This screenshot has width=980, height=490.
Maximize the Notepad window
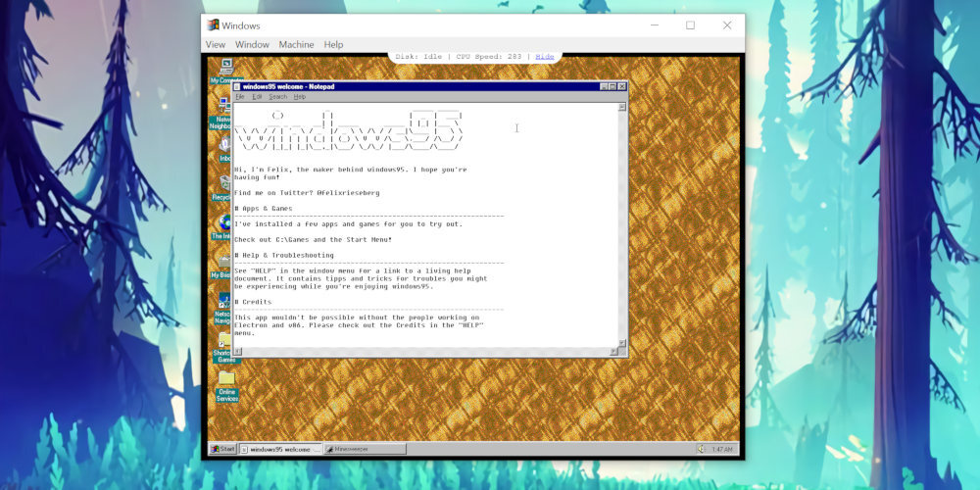tap(612, 86)
